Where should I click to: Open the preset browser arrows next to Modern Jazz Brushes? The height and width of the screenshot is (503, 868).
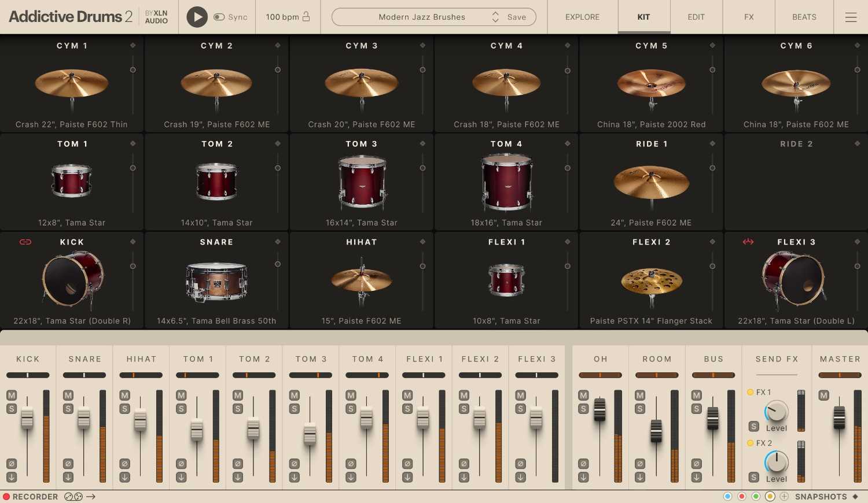click(495, 17)
